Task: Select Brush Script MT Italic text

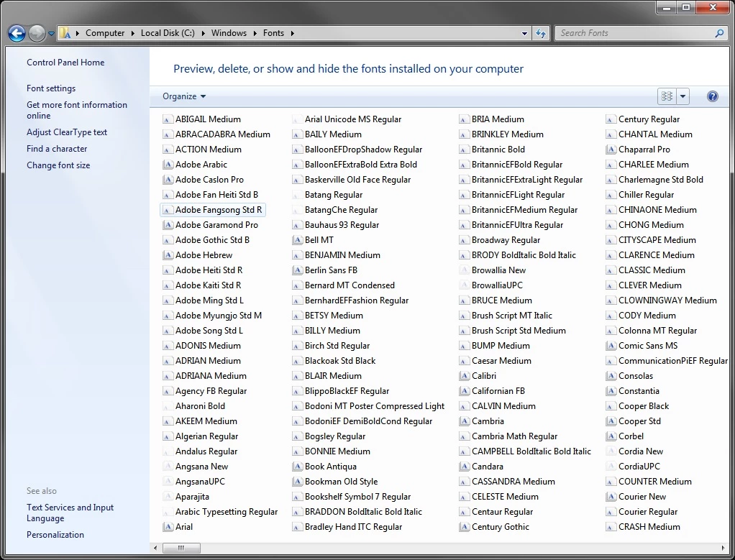Action: [x=512, y=316]
